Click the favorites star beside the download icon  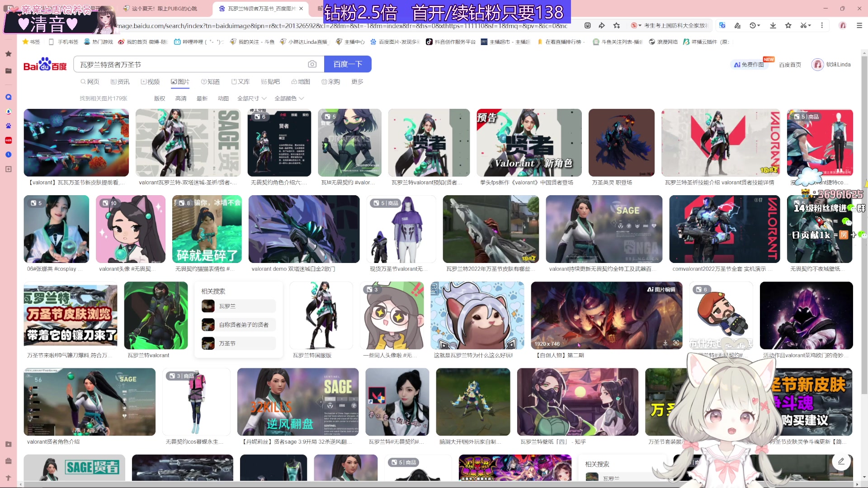pos(788,25)
